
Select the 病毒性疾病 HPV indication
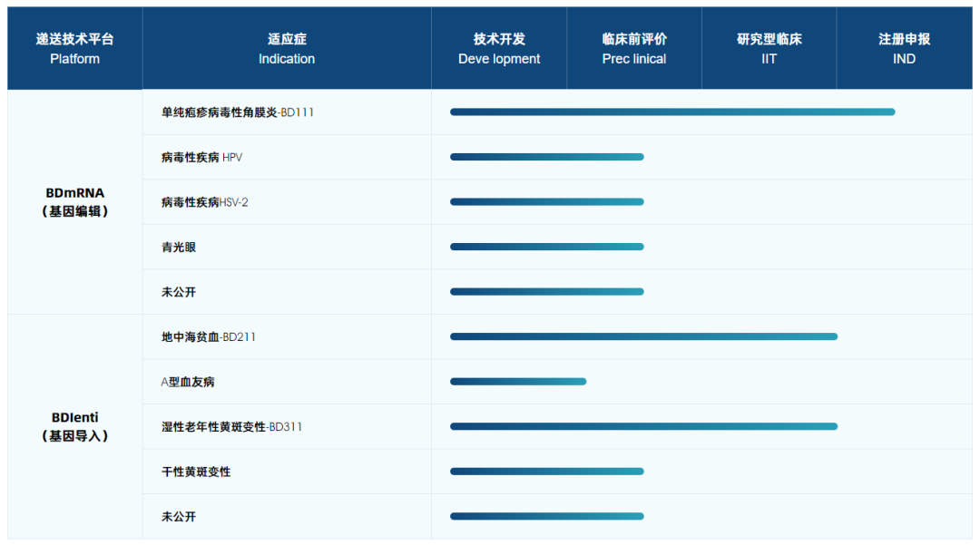201,157
